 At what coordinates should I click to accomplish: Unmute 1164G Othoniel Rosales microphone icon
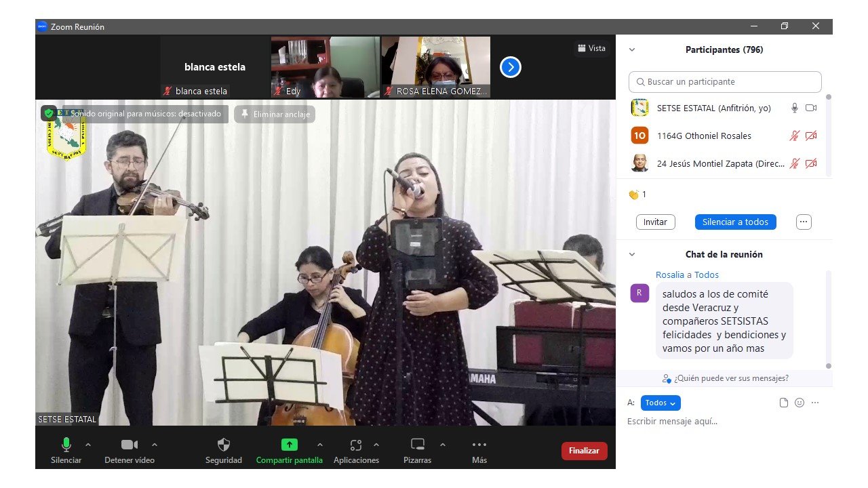click(795, 136)
